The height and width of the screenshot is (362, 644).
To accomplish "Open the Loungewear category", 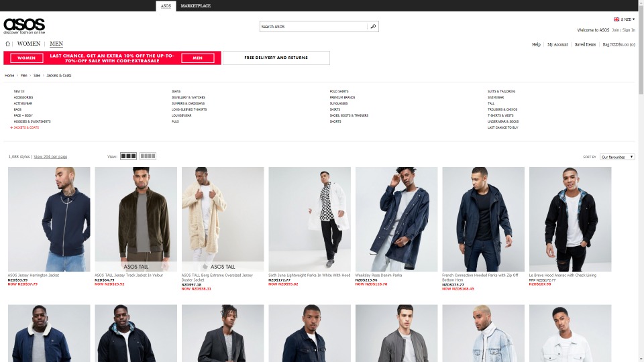I will coord(181,115).
